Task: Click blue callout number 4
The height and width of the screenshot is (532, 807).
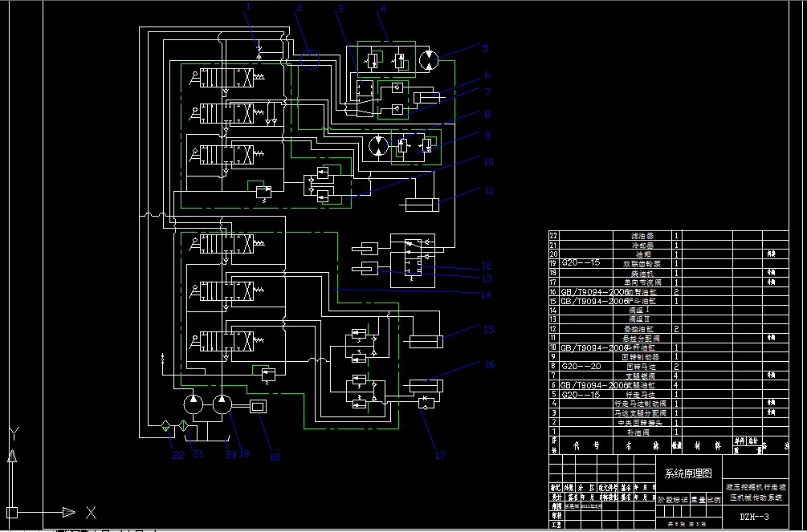Action: (x=383, y=8)
